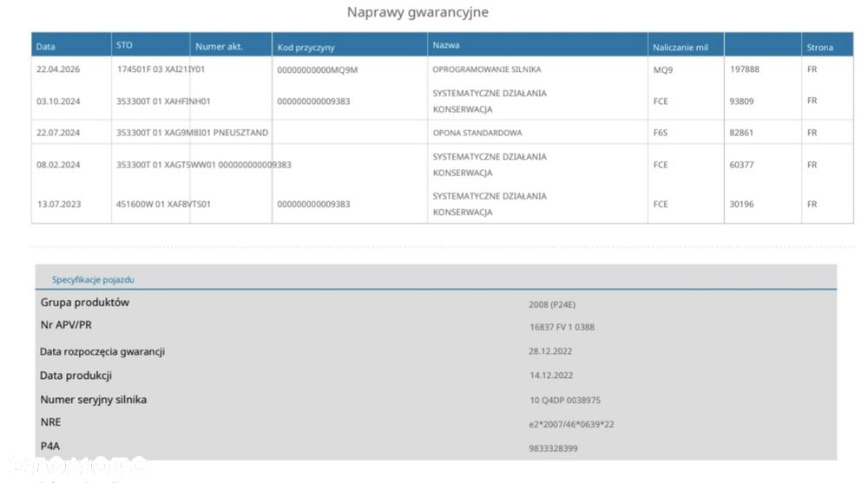Click mileage value 93809

(742, 101)
